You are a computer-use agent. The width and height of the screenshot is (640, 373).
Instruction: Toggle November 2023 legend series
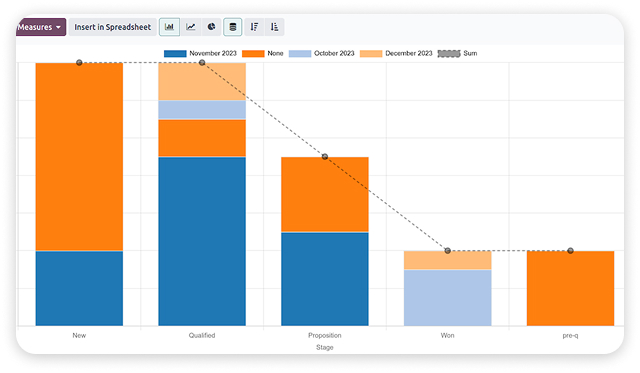[200, 53]
